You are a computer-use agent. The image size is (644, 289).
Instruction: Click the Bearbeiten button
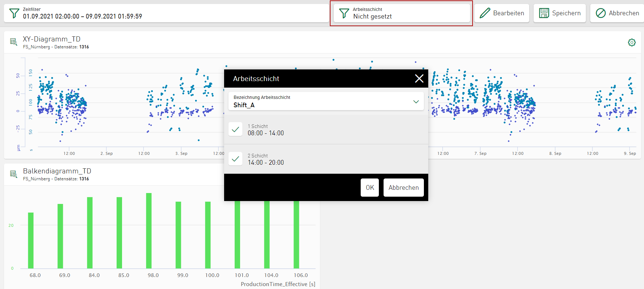click(502, 13)
